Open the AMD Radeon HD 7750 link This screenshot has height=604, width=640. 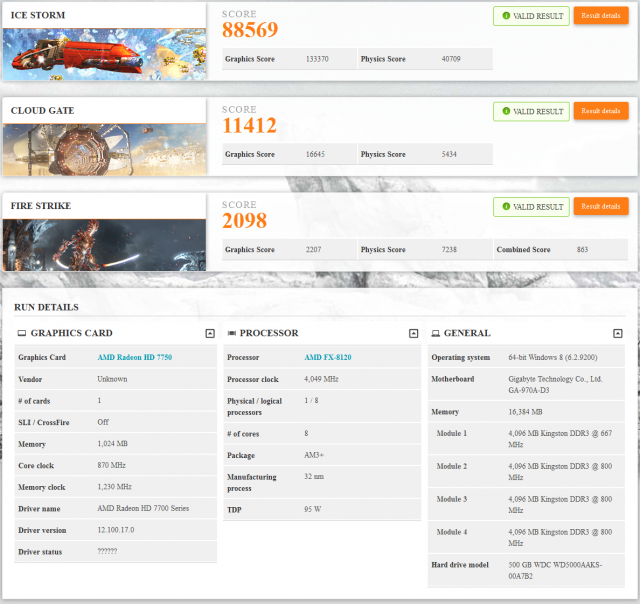tap(135, 357)
